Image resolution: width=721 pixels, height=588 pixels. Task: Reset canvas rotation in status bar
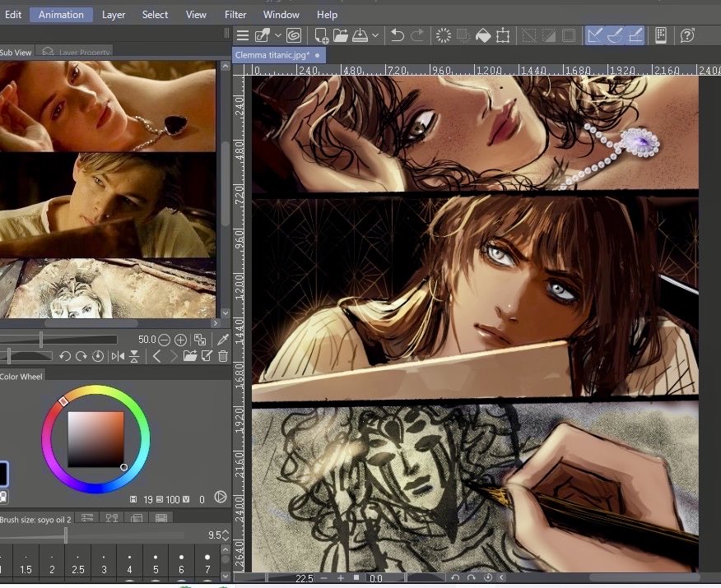(488, 577)
